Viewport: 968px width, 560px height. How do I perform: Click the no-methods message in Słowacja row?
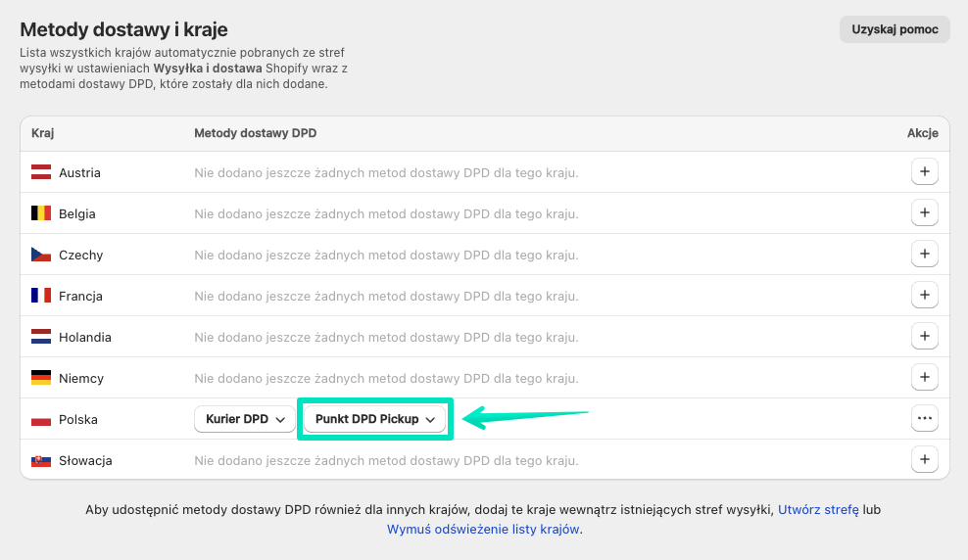click(x=386, y=461)
